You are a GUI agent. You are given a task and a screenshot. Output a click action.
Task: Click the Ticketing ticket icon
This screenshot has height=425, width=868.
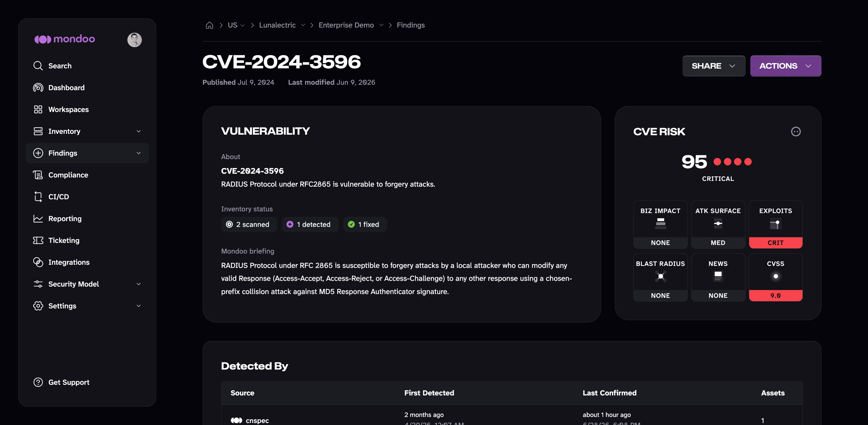tap(38, 240)
